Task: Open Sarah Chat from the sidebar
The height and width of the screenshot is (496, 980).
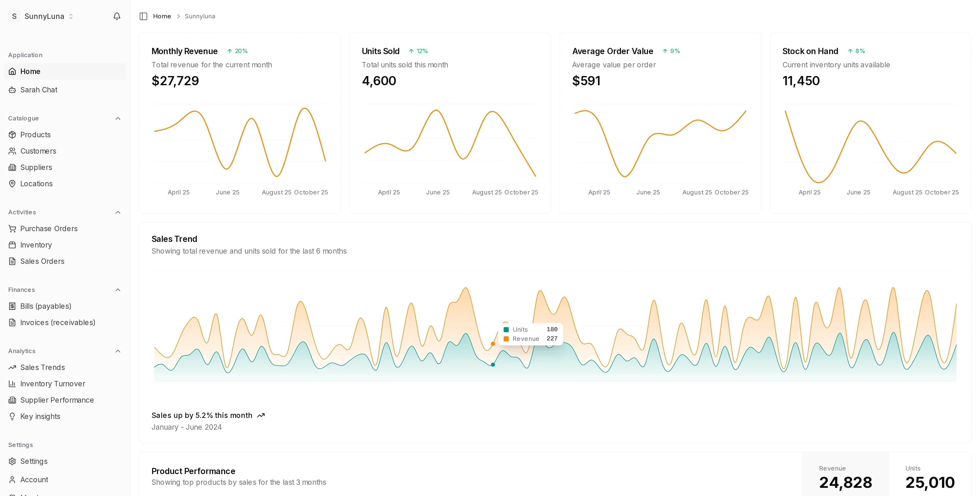Action: tap(39, 90)
